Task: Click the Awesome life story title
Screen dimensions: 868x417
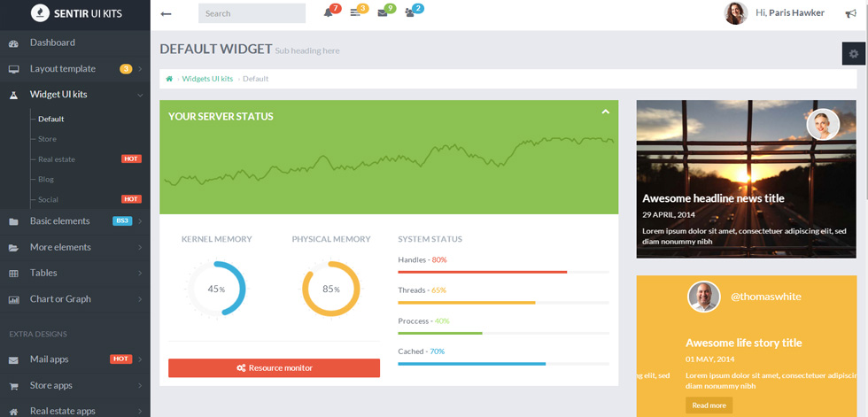Action: point(743,343)
